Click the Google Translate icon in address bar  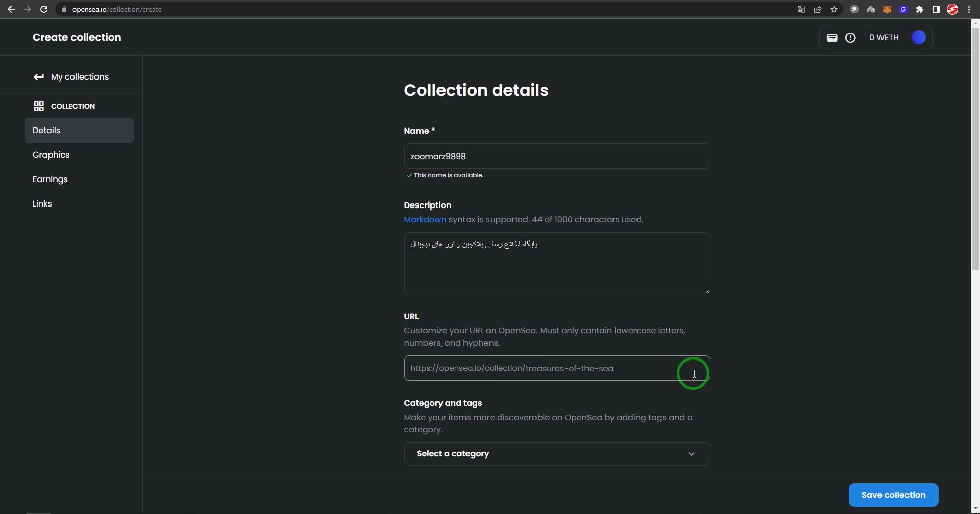pyautogui.click(x=801, y=9)
